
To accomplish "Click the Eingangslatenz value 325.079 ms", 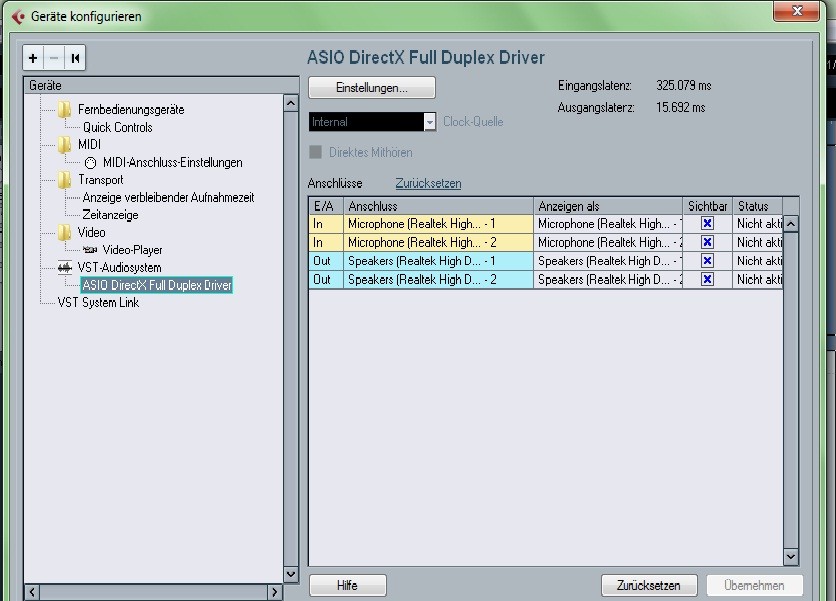I will (684, 85).
